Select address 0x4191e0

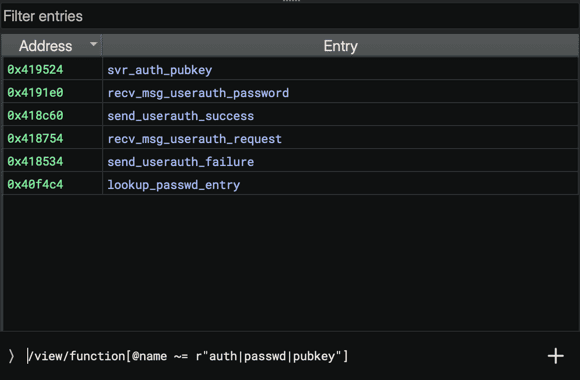[36, 93]
